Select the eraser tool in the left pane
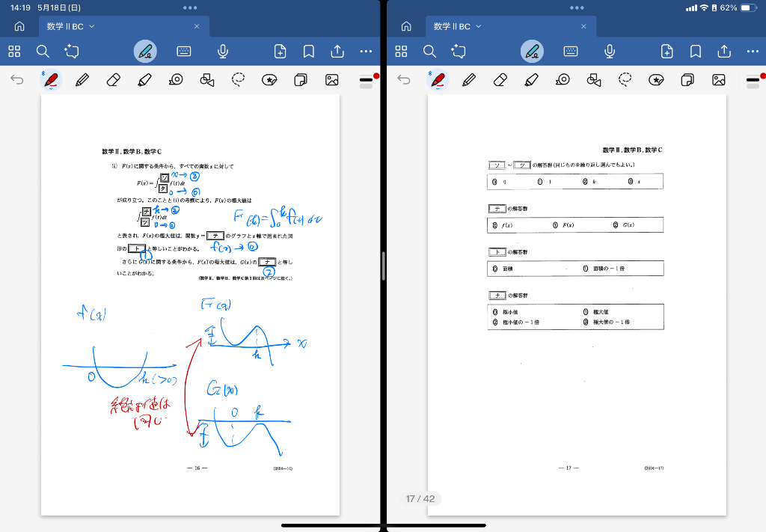Viewport: 766px width, 532px height. (113, 79)
